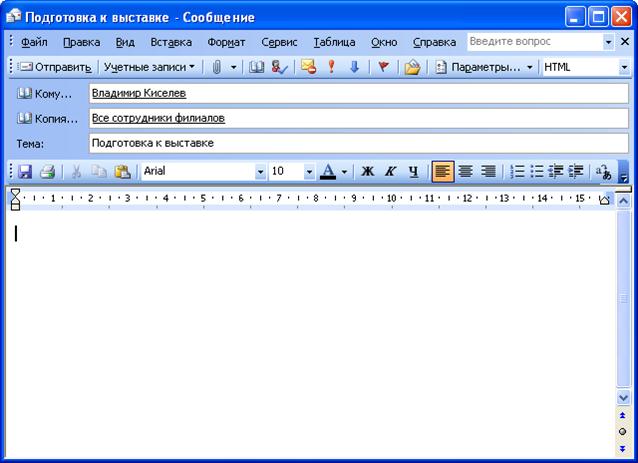Open the Файл menu
638x463 pixels.
point(34,42)
